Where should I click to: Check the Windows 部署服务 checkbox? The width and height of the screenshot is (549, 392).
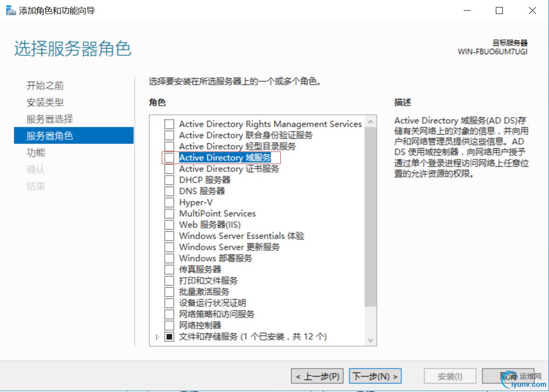point(169,258)
